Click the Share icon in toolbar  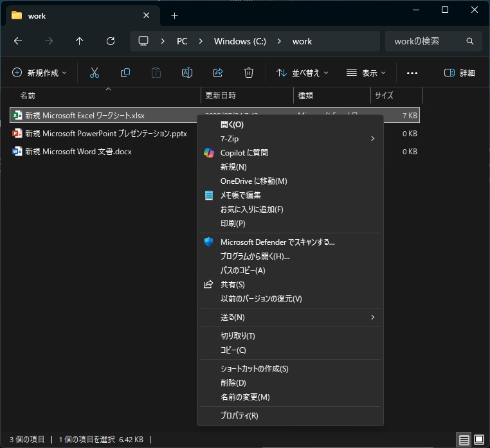click(218, 73)
